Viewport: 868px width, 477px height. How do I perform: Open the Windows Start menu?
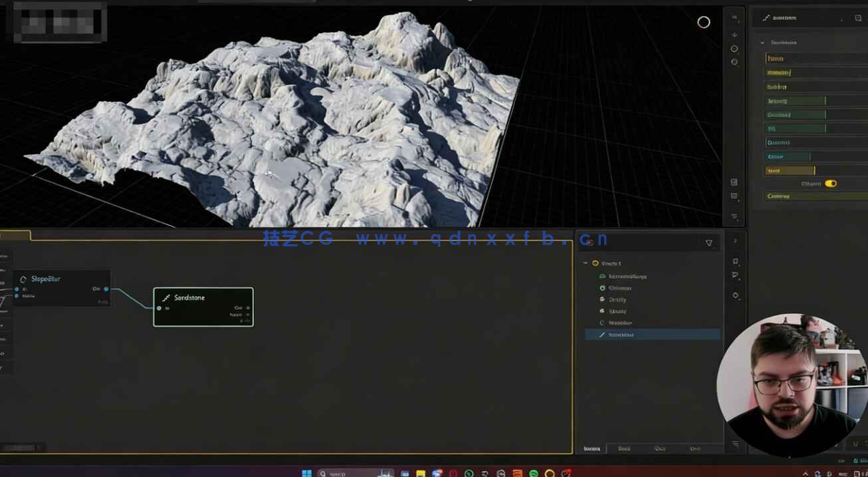(x=306, y=473)
